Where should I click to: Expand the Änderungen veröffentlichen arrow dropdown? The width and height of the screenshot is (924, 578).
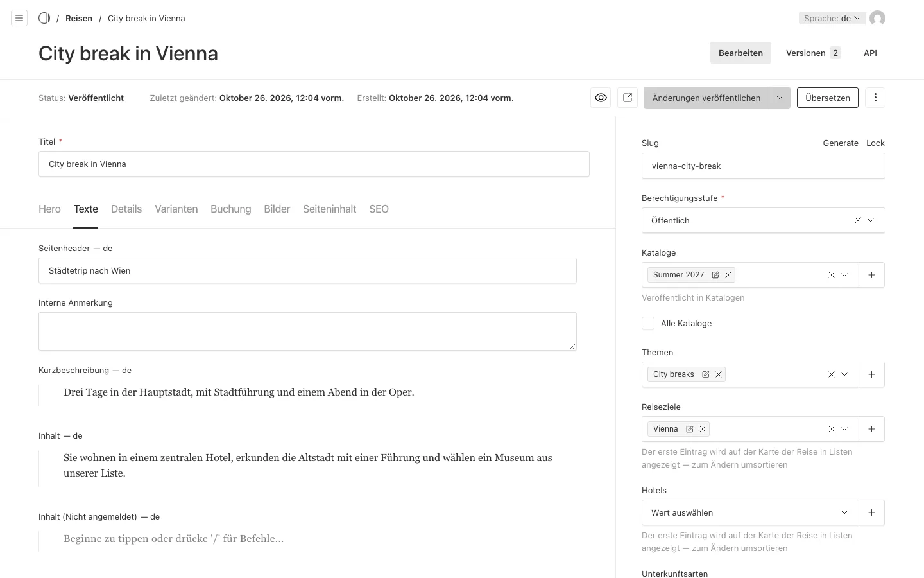click(x=780, y=98)
